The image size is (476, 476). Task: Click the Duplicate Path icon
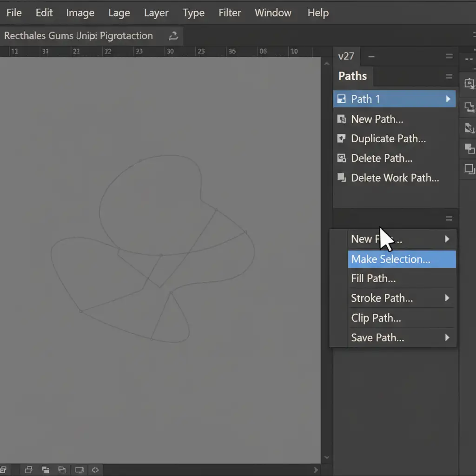(x=341, y=139)
